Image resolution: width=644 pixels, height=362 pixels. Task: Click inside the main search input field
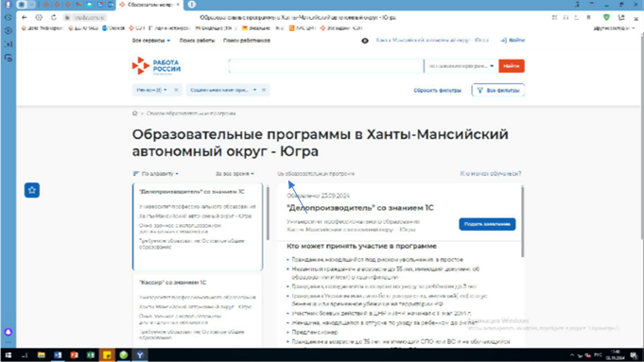[326, 66]
